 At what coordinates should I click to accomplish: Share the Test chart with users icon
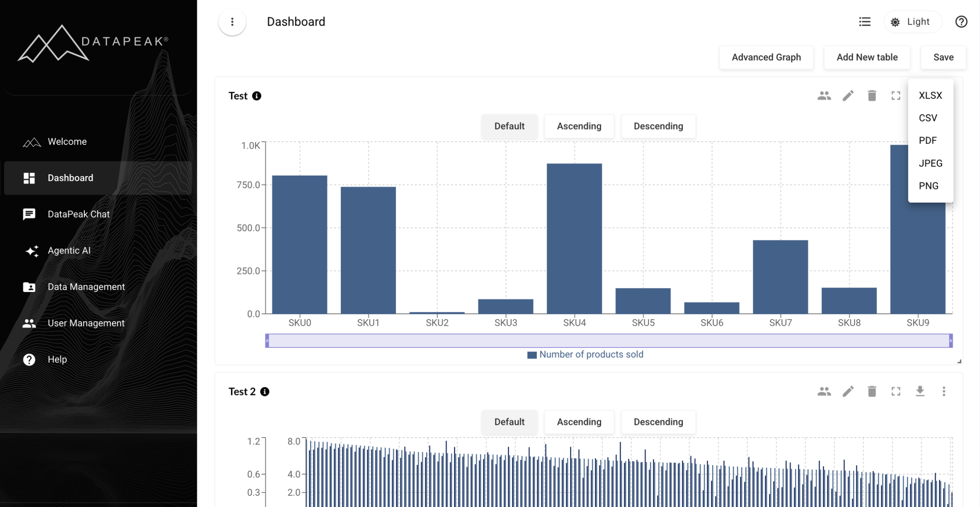click(x=824, y=96)
